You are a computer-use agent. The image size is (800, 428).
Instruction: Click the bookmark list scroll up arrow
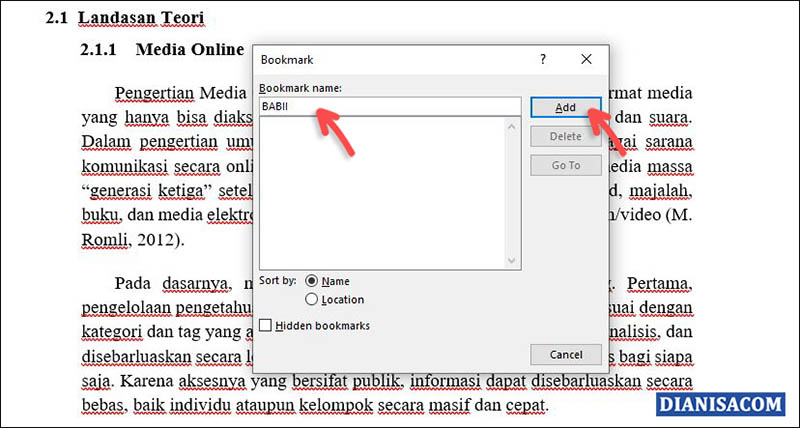[512, 126]
